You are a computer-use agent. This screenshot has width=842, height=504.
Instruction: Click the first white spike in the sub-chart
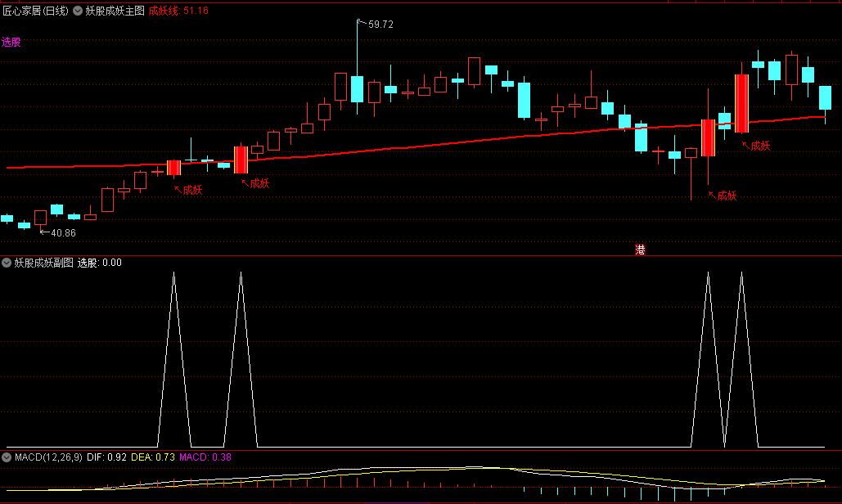point(173,359)
